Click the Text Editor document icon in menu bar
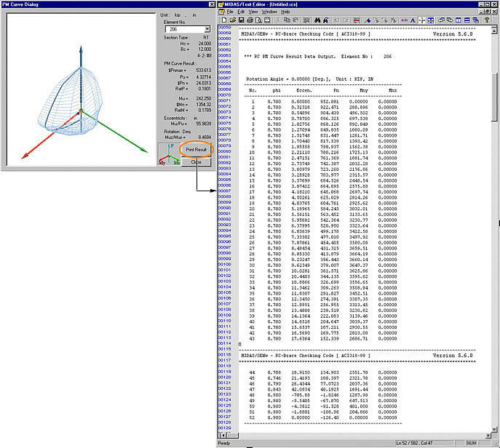Screen dimensions: 500x448 (222, 12)
